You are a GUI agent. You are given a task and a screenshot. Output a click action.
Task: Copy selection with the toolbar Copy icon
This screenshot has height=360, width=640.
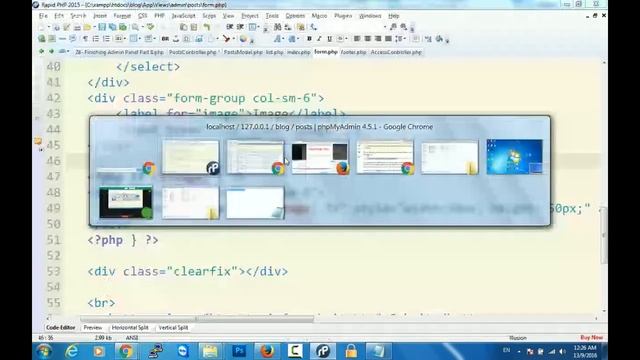[x=184, y=27]
